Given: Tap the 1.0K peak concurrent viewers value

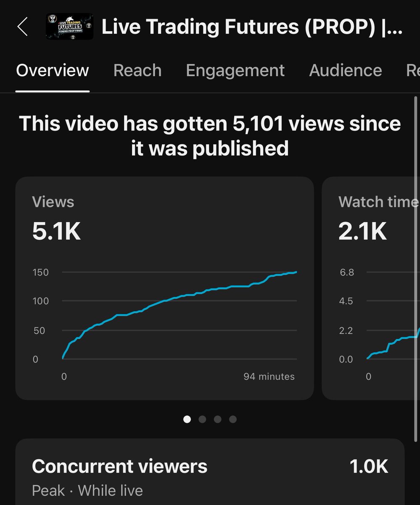Looking at the screenshot, I should coord(369,466).
